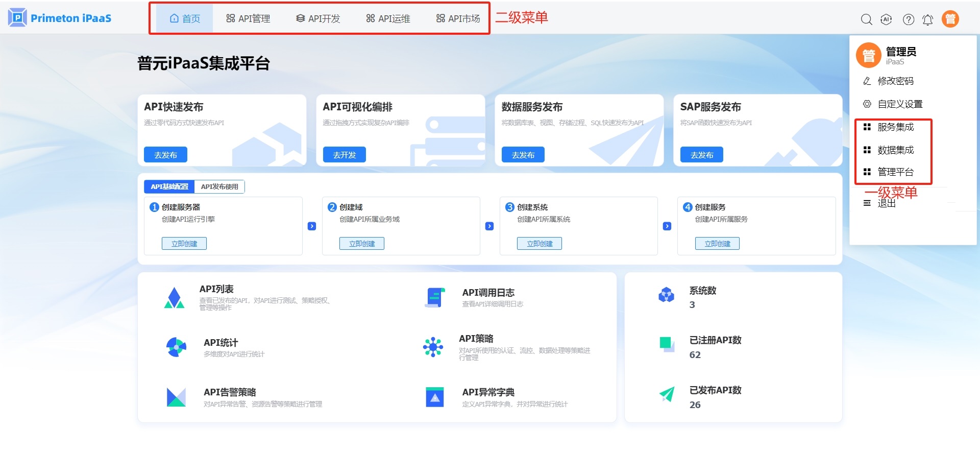Image resolution: width=980 pixels, height=450 pixels.
Task: Switch to the API发布使用 tab
Action: [x=219, y=187]
